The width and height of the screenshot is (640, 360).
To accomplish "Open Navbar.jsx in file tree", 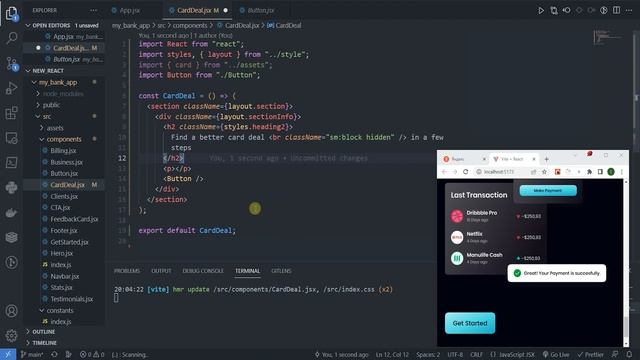I will click(x=65, y=276).
